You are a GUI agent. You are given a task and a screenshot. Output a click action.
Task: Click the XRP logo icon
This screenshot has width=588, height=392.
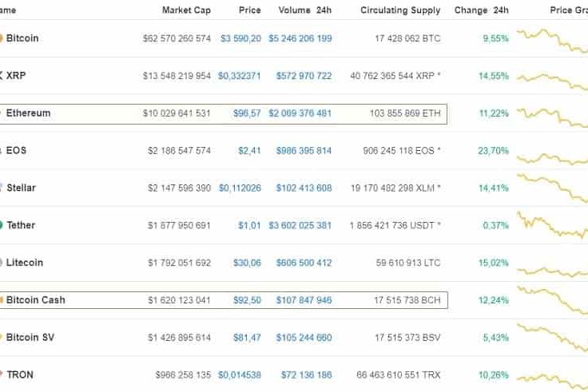click(2, 76)
